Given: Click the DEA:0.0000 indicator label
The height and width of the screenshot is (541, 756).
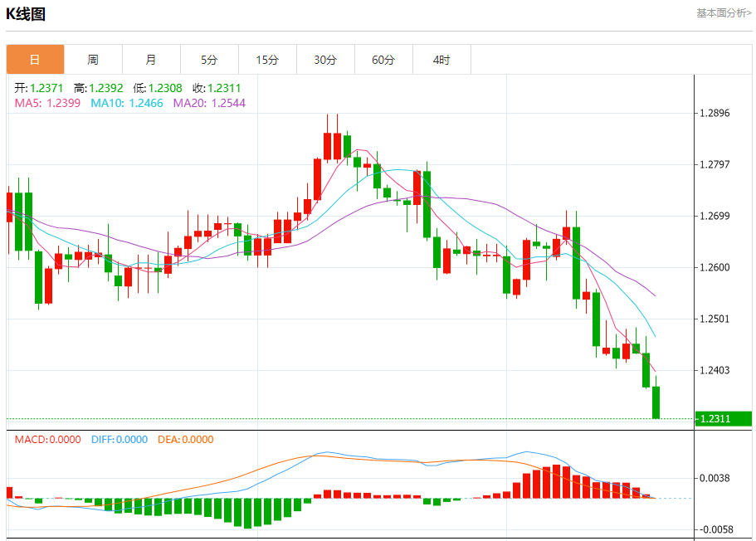Looking at the screenshot, I should [x=186, y=440].
